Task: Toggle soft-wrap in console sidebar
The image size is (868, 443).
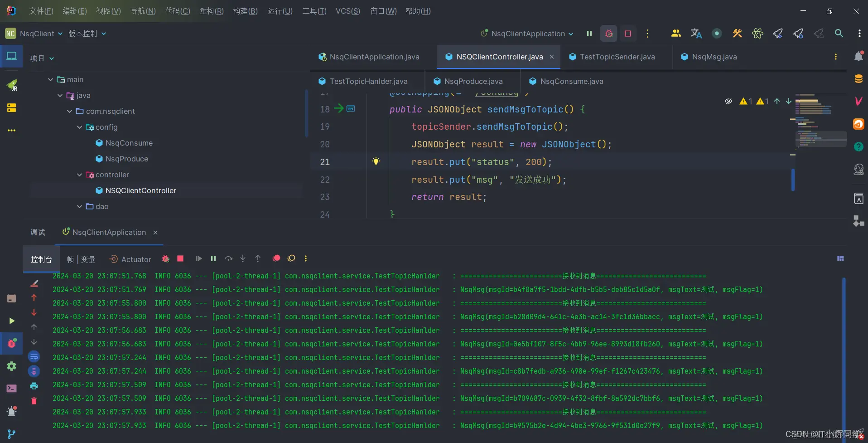Action: pos(34,356)
